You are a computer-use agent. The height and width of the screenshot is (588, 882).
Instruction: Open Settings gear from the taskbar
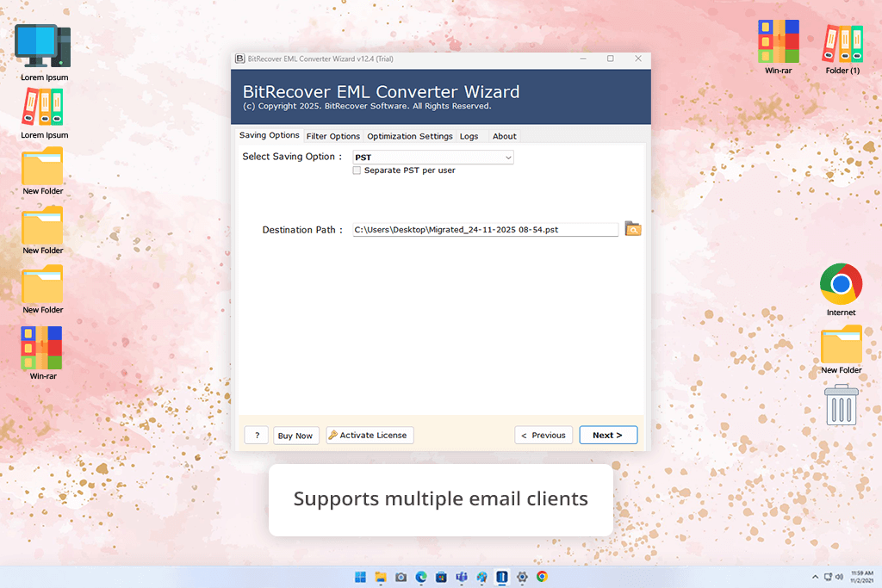(x=522, y=577)
